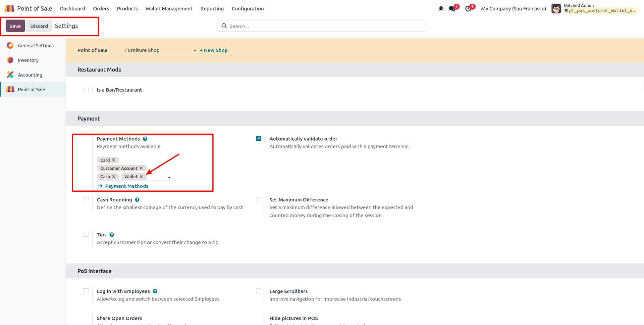Remove the Card payment method tag
The height and width of the screenshot is (325, 644).
113,160
